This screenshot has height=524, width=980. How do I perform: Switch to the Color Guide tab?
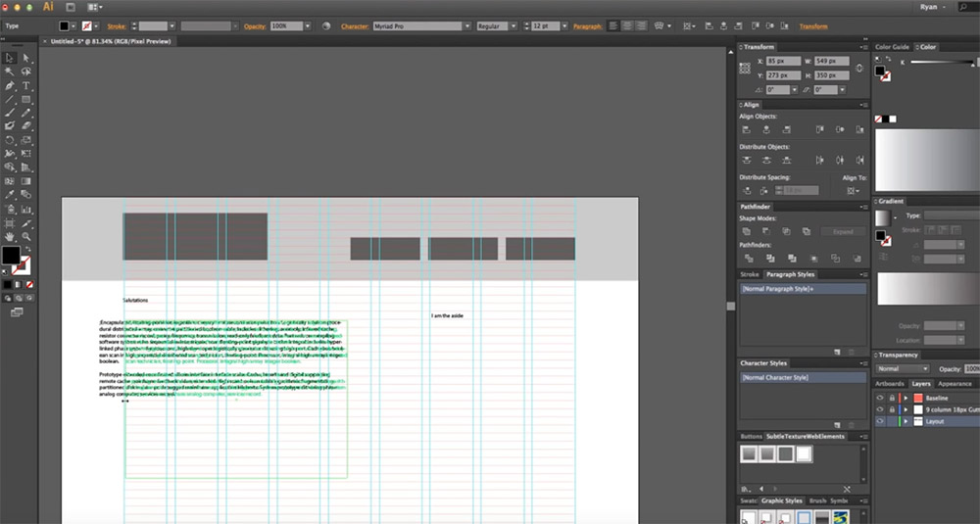(x=892, y=47)
